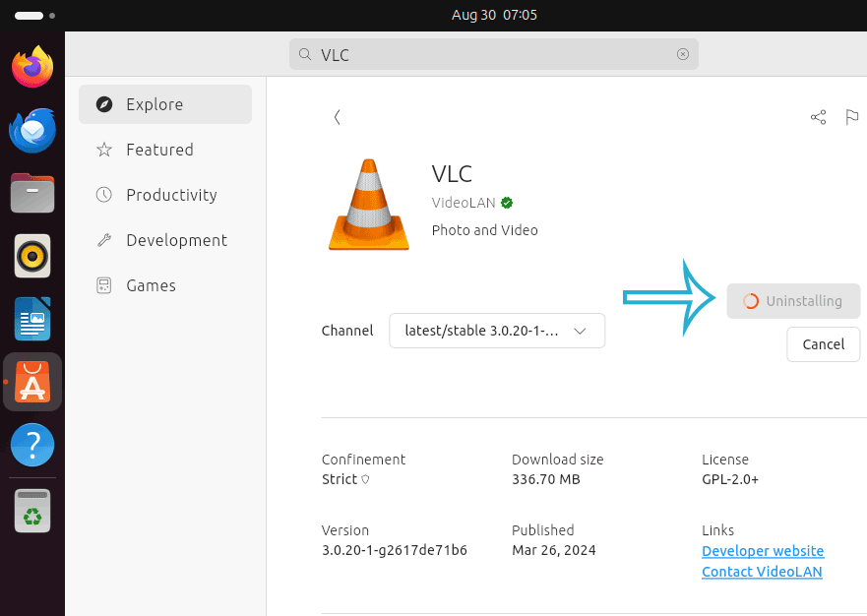867x616 pixels.
Task: Click the Activities indicator in top bar
Action: point(34,16)
